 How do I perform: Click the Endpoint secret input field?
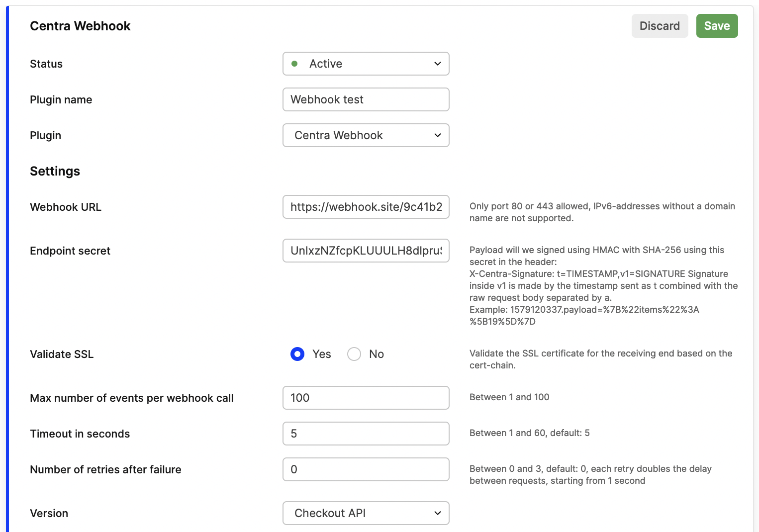pos(366,251)
